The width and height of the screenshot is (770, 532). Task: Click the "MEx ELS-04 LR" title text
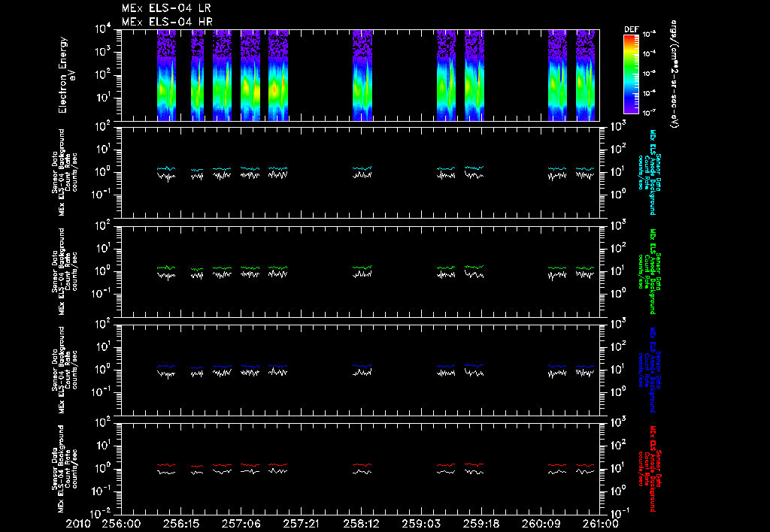(x=166, y=8)
